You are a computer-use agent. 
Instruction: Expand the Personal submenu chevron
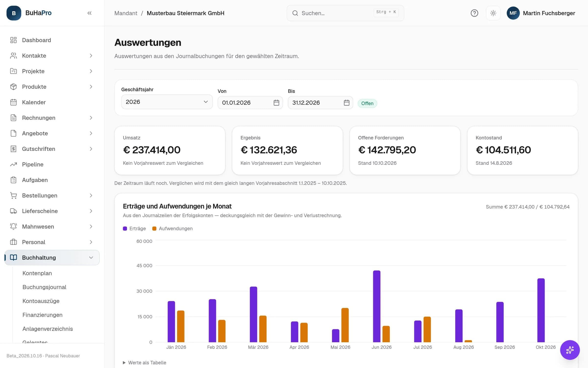(91, 242)
